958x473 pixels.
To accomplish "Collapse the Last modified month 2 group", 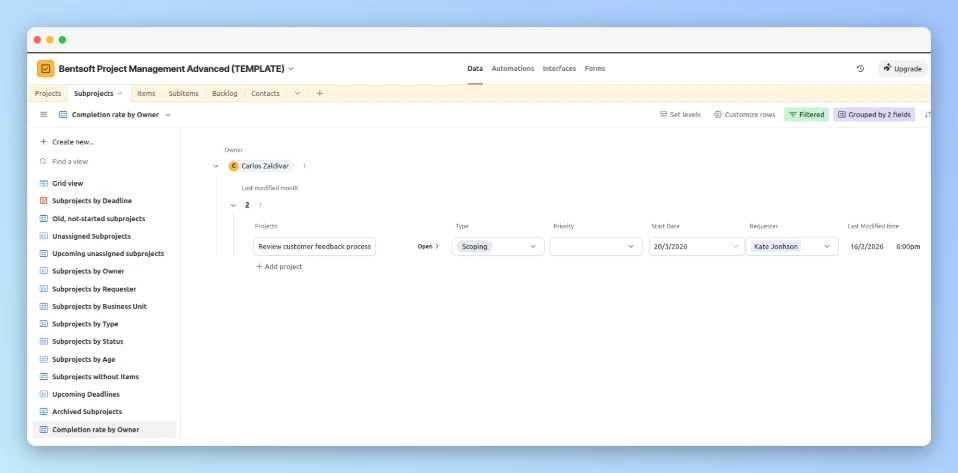I will (x=233, y=205).
